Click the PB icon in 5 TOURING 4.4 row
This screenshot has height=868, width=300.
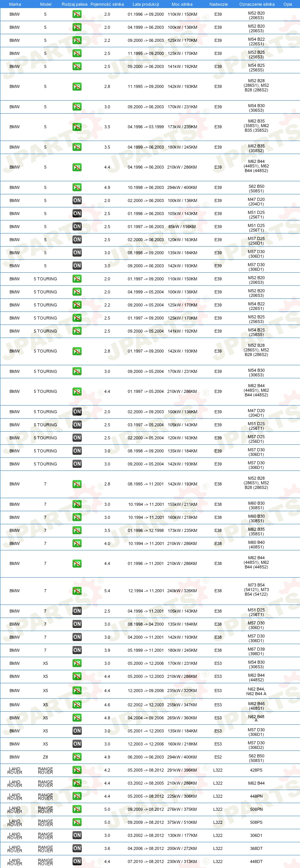point(77,392)
